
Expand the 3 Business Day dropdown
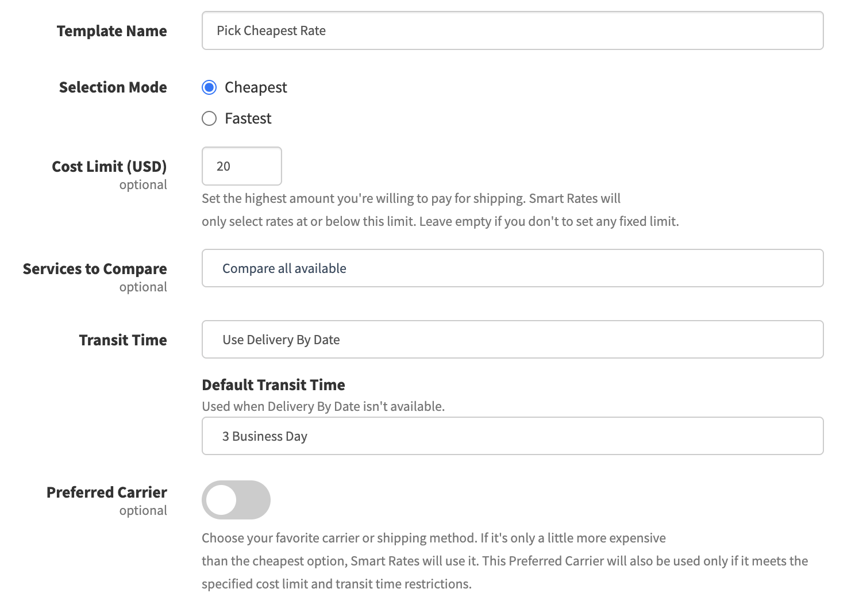(512, 436)
